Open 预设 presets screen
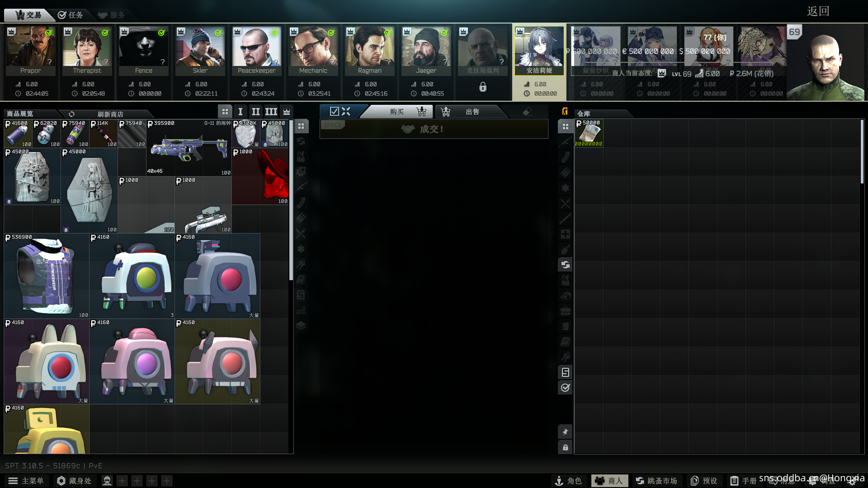 tap(704, 481)
